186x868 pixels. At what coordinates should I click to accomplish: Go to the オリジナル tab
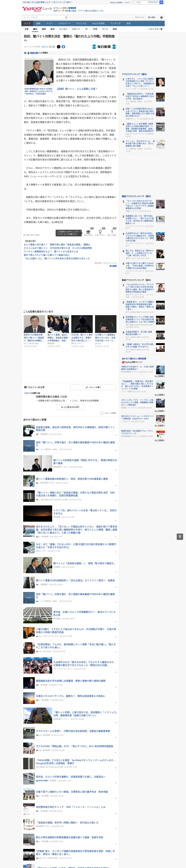81,24
